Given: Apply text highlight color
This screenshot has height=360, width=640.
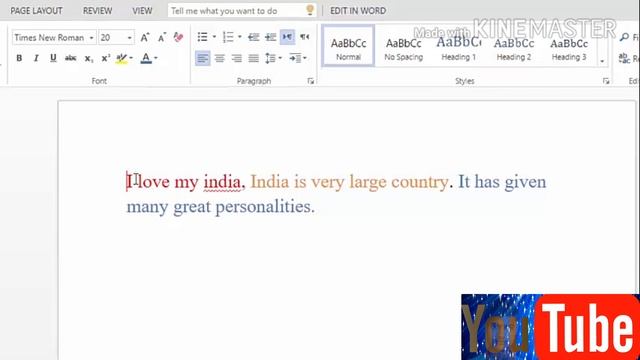Looking at the screenshot, I should (x=121, y=58).
